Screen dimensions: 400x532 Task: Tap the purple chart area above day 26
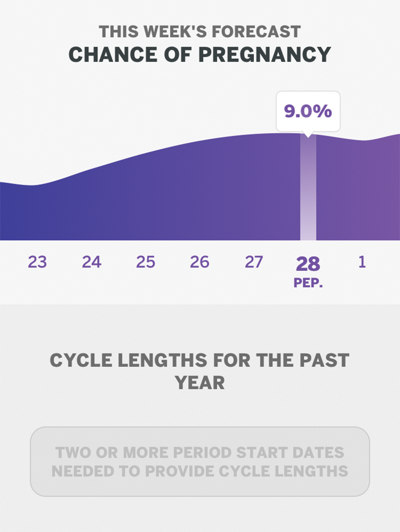coord(199,190)
